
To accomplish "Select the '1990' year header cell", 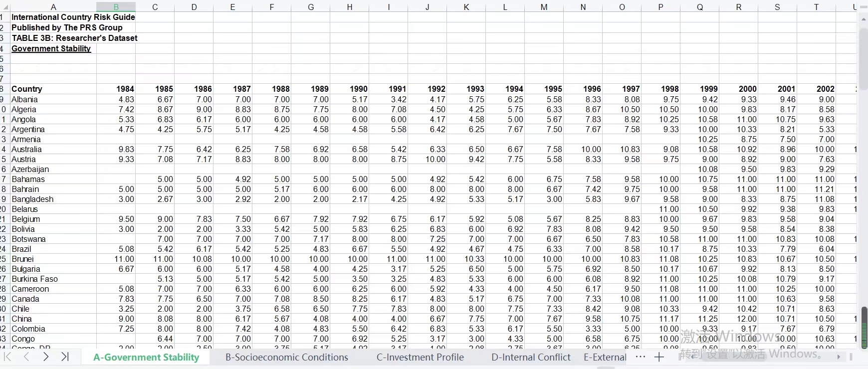I will [x=350, y=89].
